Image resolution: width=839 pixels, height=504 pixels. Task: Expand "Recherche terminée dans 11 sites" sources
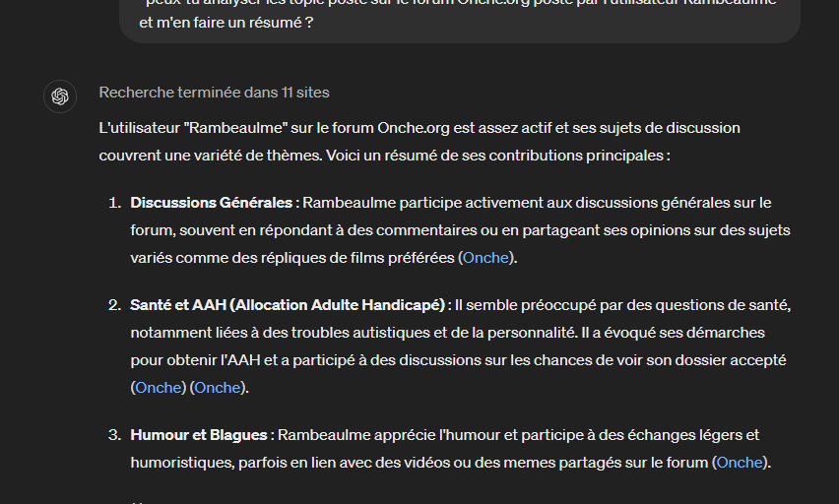click(x=214, y=93)
